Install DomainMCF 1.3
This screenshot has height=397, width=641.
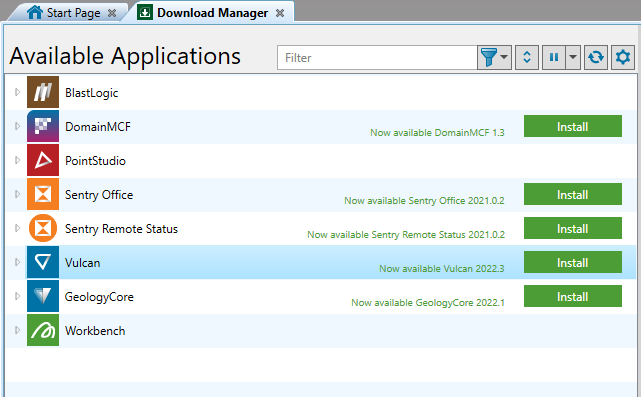(573, 126)
